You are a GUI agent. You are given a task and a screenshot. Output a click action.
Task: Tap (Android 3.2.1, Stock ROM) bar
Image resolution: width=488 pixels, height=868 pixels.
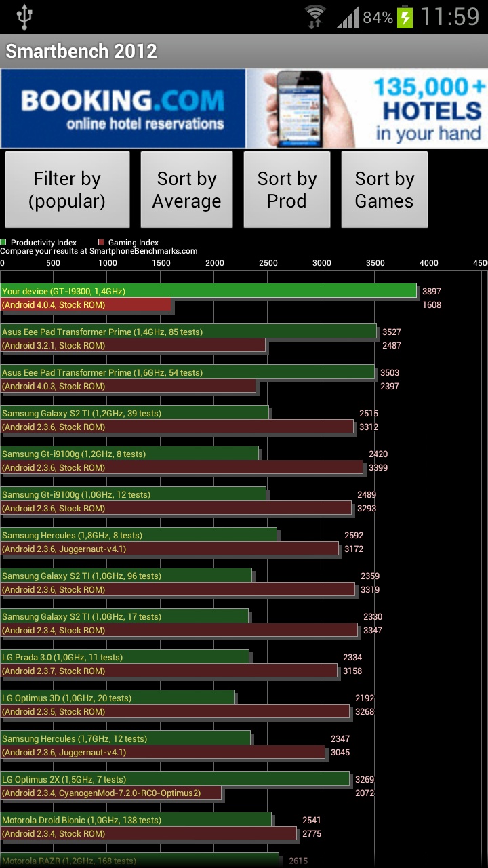[x=133, y=345]
